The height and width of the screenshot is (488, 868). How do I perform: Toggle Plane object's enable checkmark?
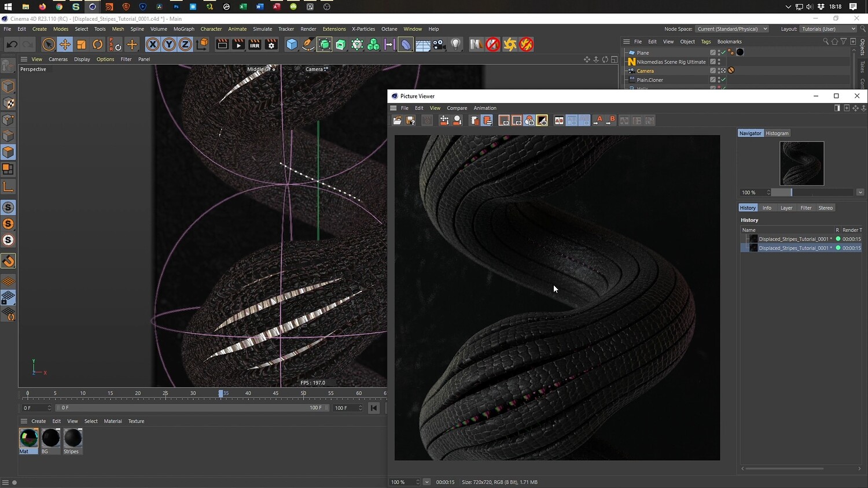pyautogui.click(x=723, y=52)
